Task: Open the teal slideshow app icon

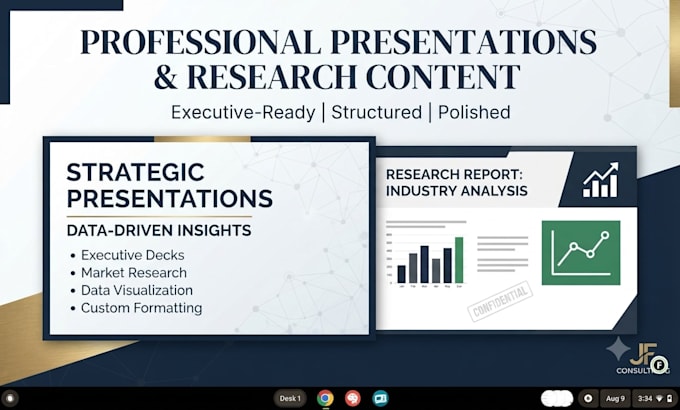Action: (380, 398)
